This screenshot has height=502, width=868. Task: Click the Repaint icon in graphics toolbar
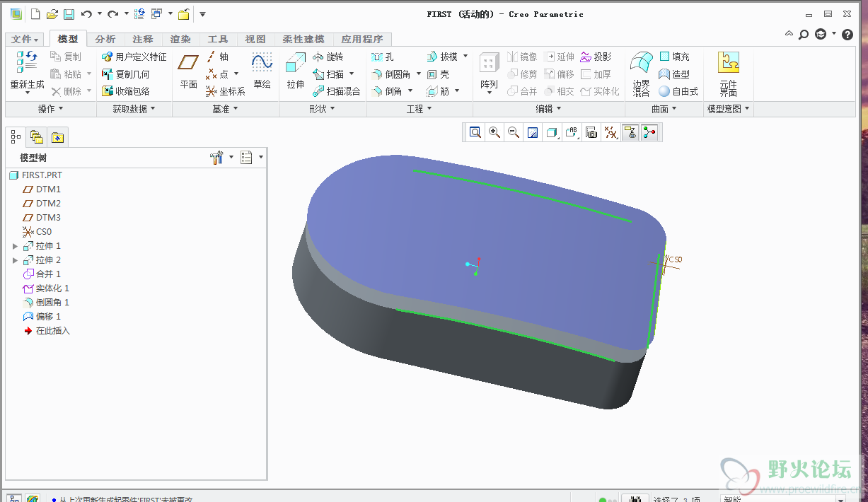(533, 132)
